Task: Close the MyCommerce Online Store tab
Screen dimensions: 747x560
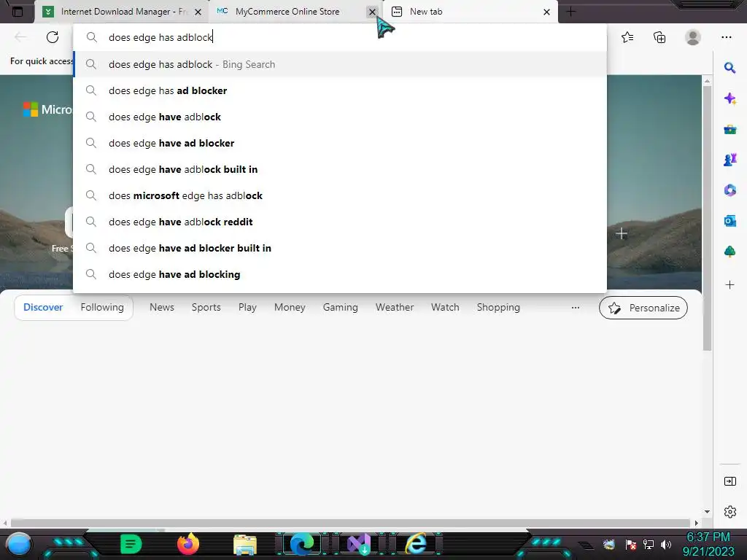Action: coord(373,12)
